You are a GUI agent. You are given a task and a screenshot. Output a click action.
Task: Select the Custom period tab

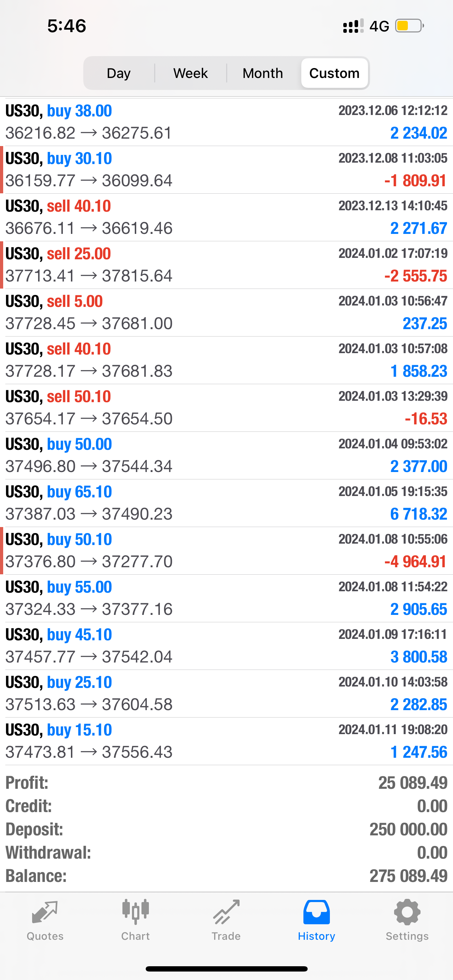[x=334, y=73]
